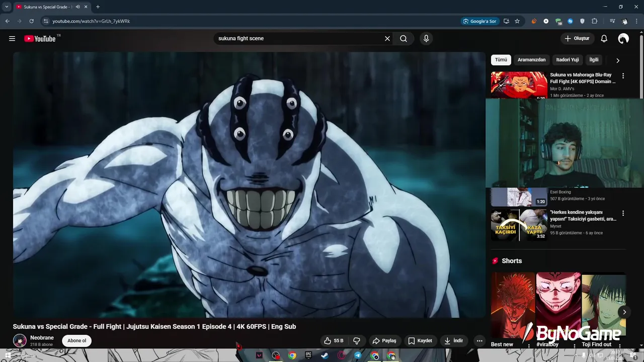Bookmark this page with the star
The image size is (644, 362).
517,21
